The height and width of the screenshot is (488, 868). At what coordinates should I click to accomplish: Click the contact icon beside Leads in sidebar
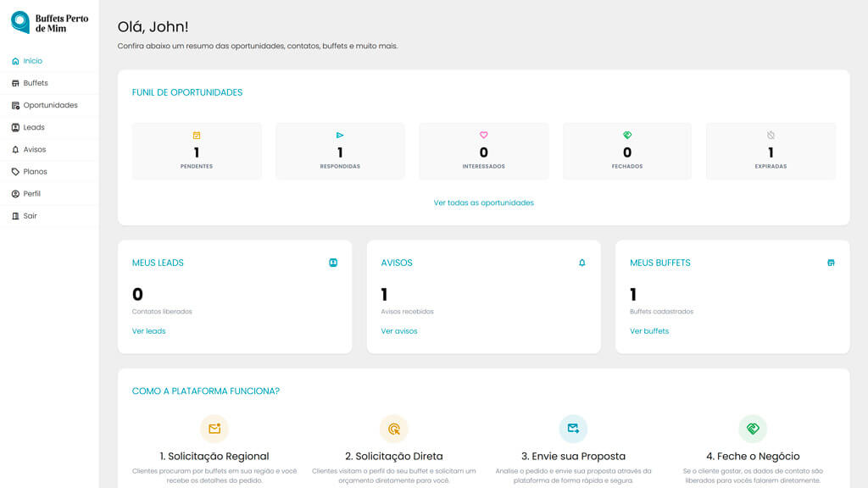point(15,127)
